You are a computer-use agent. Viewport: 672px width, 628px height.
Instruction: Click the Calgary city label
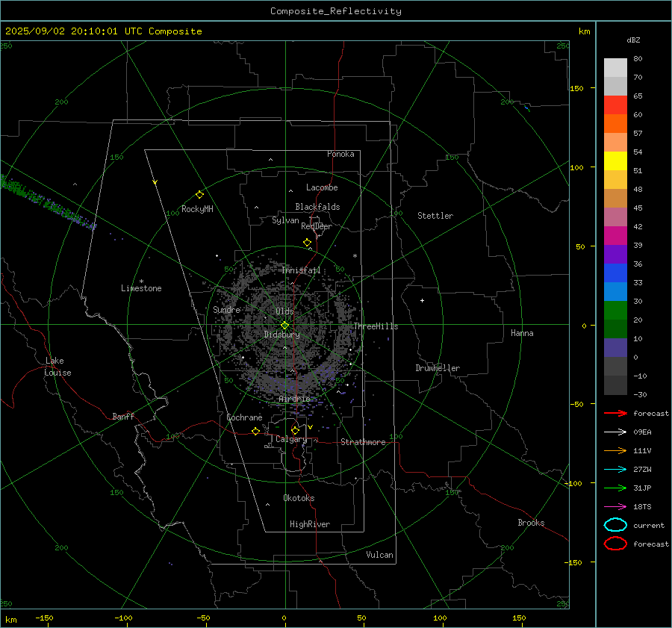click(291, 439)
